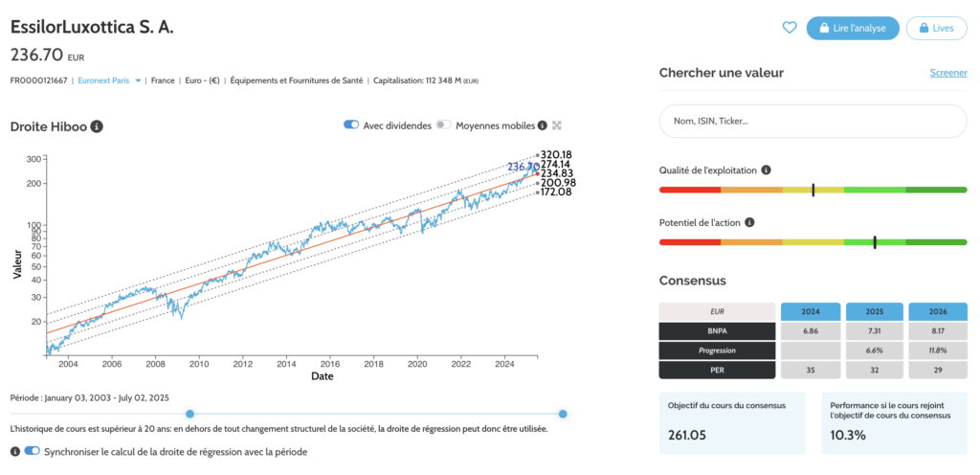980x475 pixels.
Task: Click the heart favorite icon
Action: (790, 28)
